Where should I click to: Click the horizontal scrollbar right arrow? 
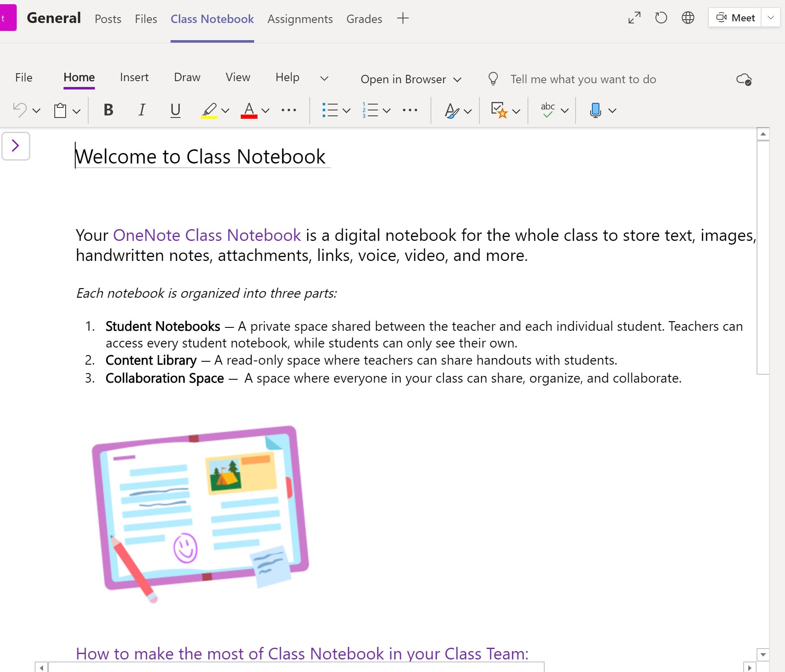pyautogui.click(x=749, y=668)
